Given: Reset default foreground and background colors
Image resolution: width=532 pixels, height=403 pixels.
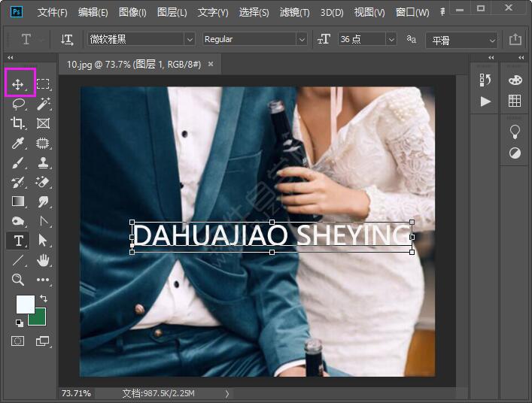Looking at the screenshot, I should point(20,323).
